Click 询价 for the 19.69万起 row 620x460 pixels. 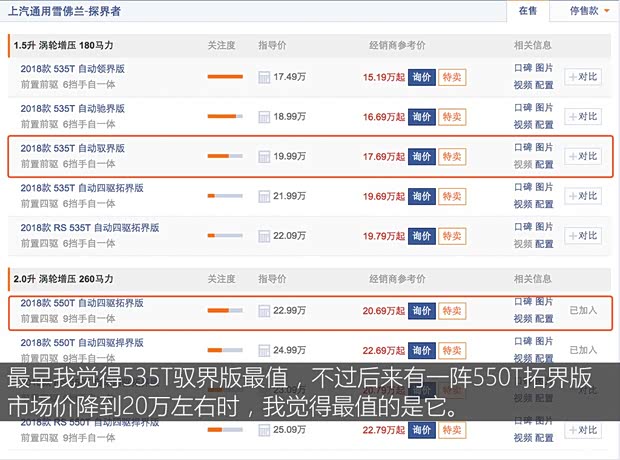click(422, 196)
